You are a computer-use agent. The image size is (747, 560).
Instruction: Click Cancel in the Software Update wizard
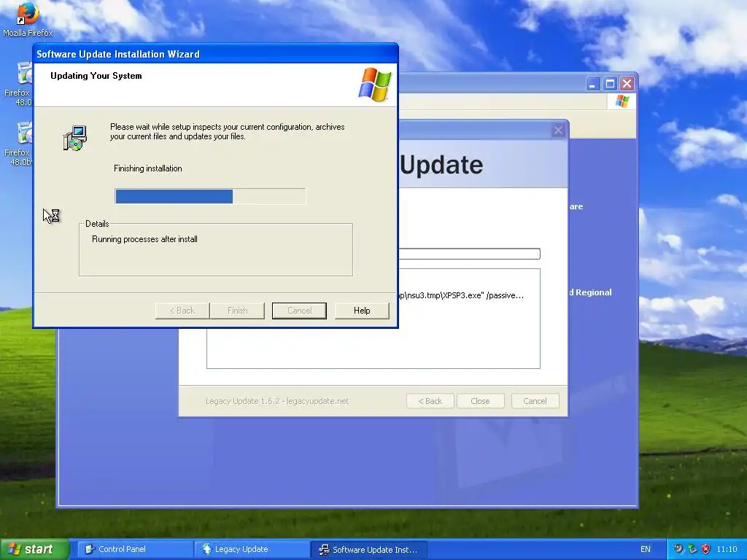[x=299, y=311]
